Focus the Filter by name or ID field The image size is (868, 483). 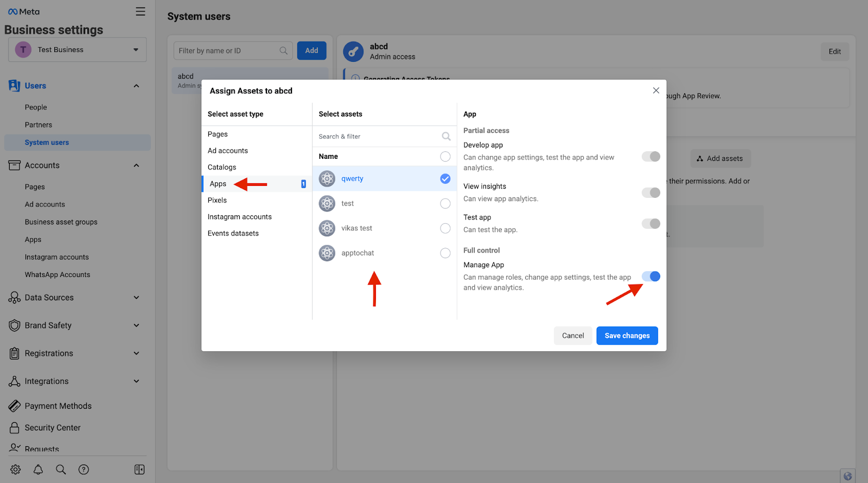tap(233, 50)
